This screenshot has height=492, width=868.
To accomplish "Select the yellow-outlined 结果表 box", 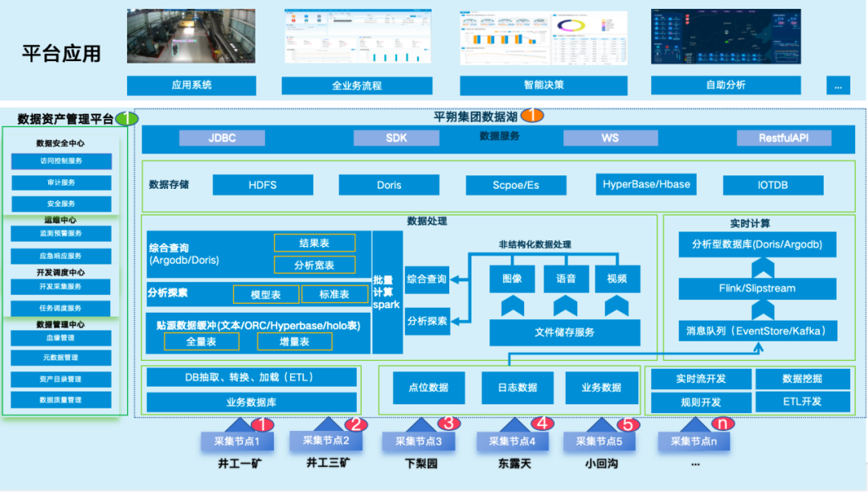I will (x=314, y=243).
